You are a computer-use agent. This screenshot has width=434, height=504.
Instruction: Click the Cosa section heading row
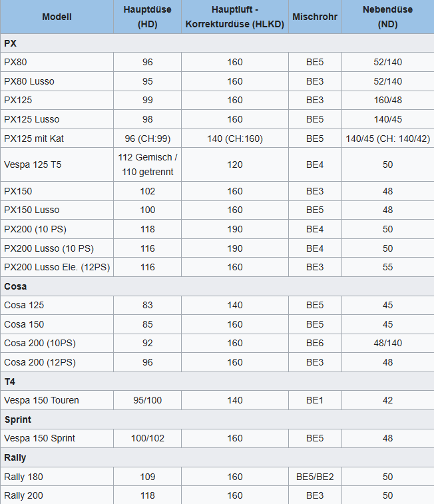point(217,286)
